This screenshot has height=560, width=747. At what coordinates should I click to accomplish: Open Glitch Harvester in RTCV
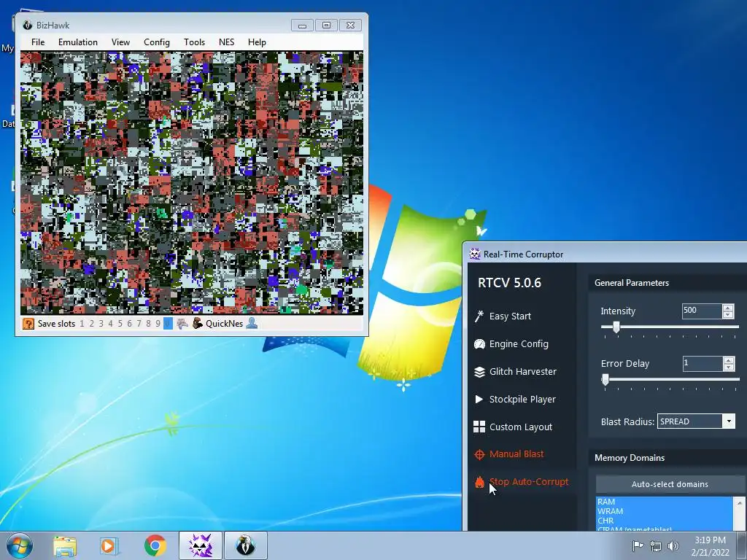(x=522, y=371)
